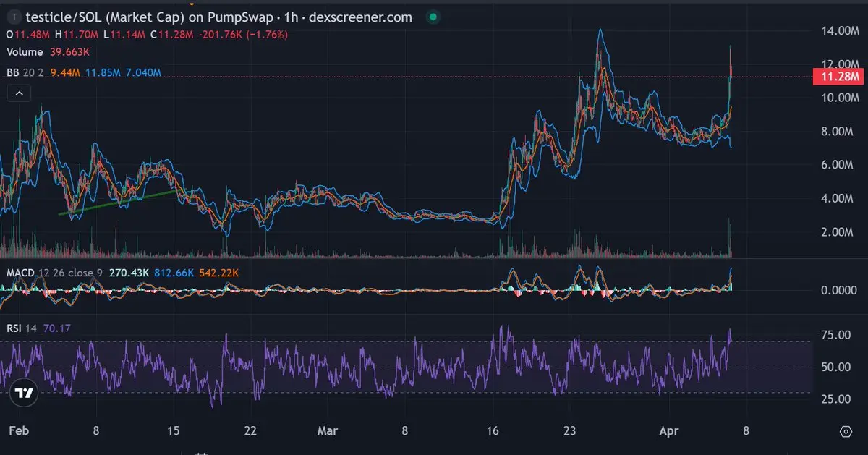The image size is (868, 455).
Task: Click 14.00M on the price axis
Action: [x=840, y=31]
